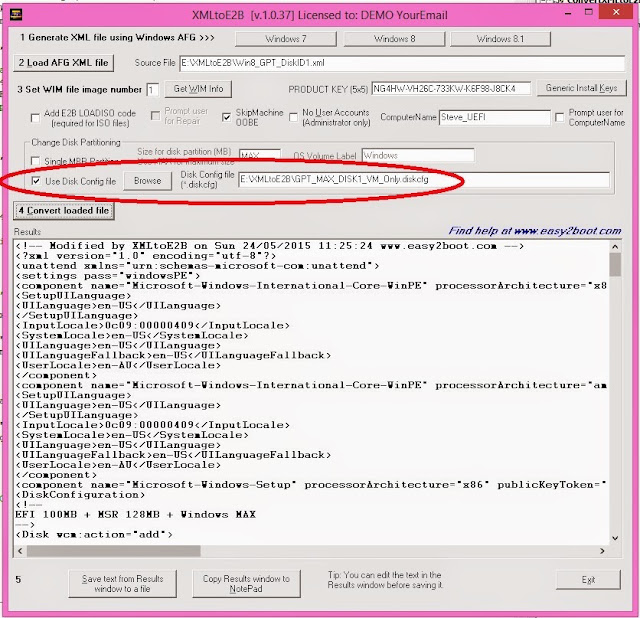Click the Windows 7 AFG button

[286, 39]
